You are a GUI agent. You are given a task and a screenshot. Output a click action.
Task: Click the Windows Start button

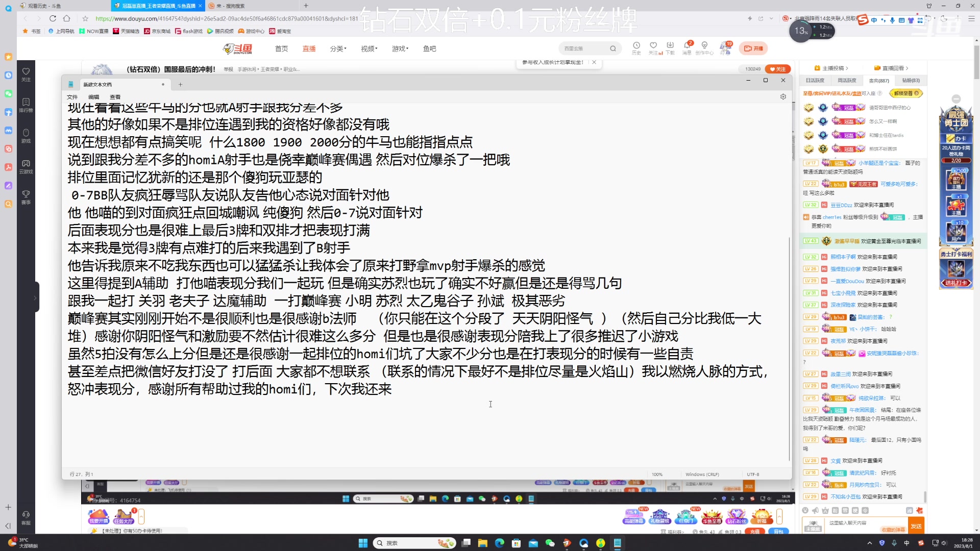pos(363,543)
